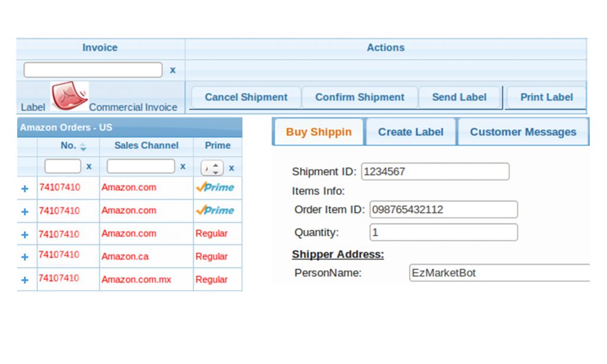Image resolution: width=607 pixels, height=364 pixels.
Task: Switch to the Buy Shippin tab
Action: pyautogui.click(x=318, y=132)
